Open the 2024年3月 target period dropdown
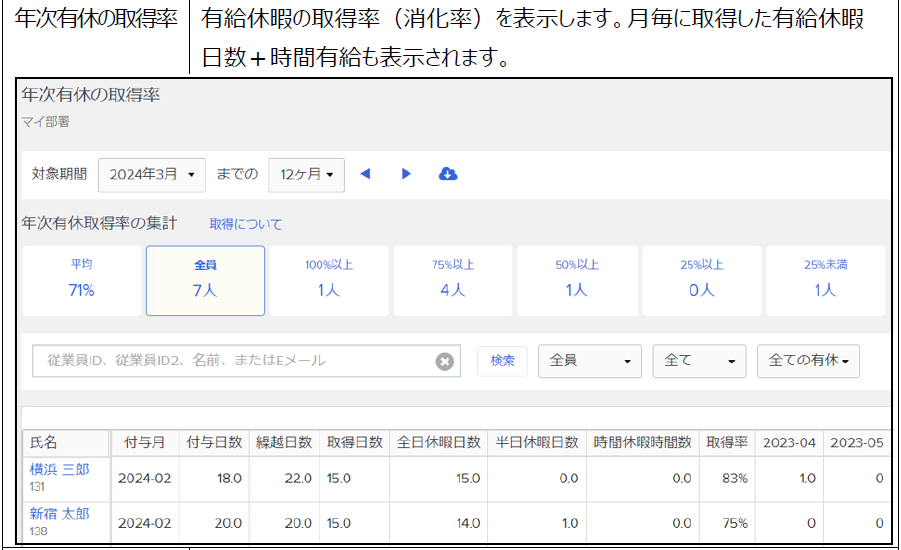901x550 pixels. coord(152,174)
